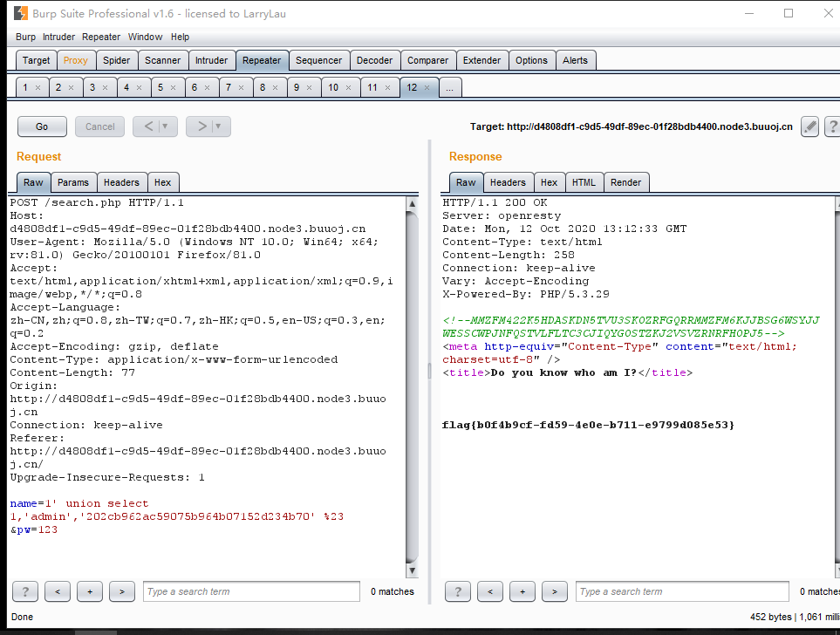Select repeater tab 5
Image resolution: width=840 pixels, height=635 pixels.
click(160, 87)
